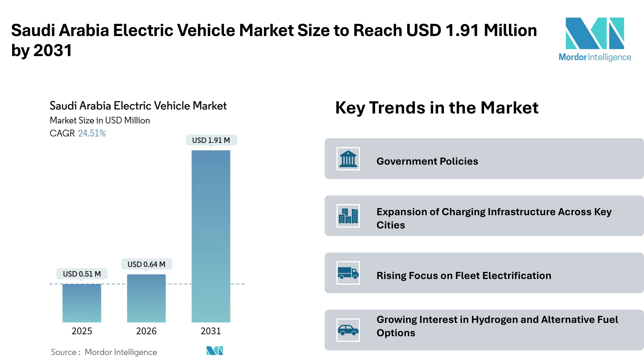The image size is (644, 362).
Task: Click the 2025 bar in the chart
Action: [82, 303]
